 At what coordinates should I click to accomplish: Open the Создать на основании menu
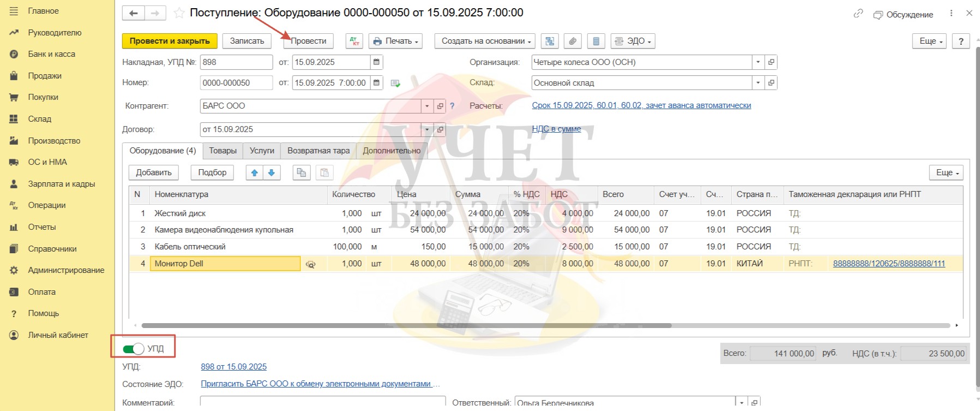(484, 41)
